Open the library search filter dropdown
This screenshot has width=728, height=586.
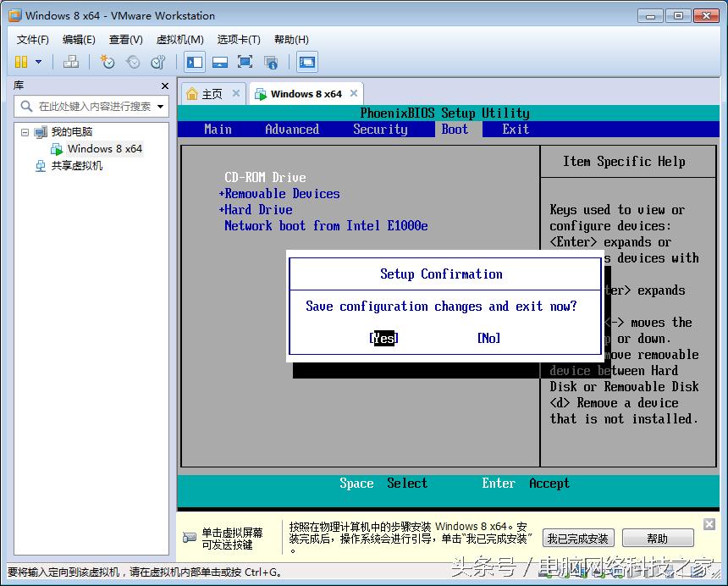point(161,107)
